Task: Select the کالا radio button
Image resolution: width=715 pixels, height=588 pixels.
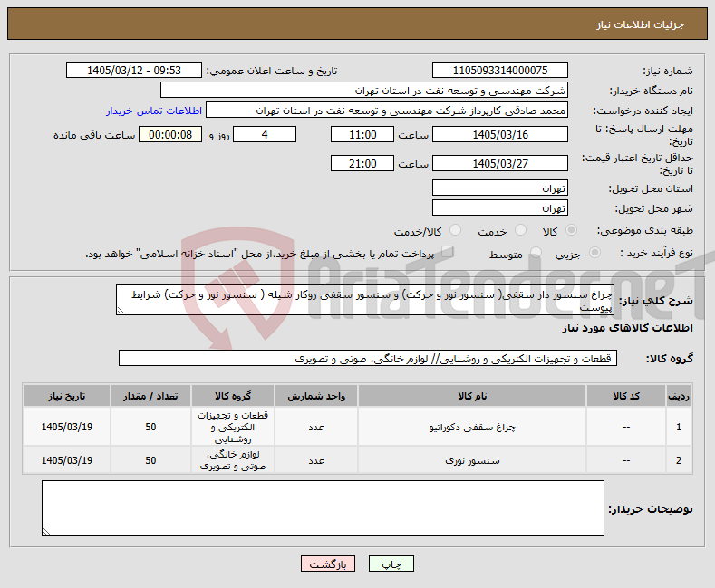Action: tap(571, 230)
